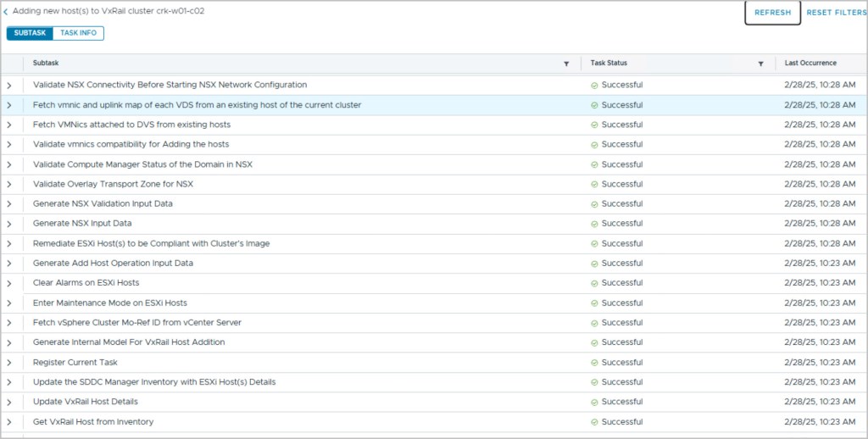Expand Generate Add Host Operation Input Data row
The image size is (868, 439).
[x=10, y=264]
